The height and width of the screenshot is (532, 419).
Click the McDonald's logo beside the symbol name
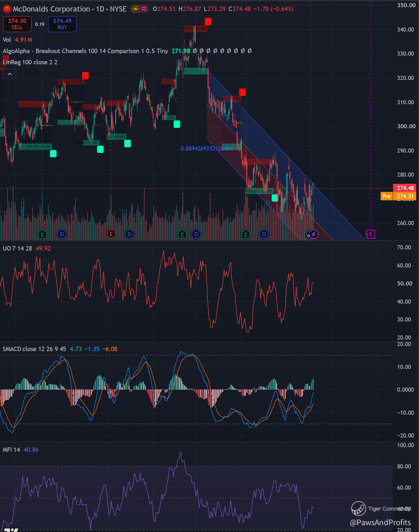7,9
